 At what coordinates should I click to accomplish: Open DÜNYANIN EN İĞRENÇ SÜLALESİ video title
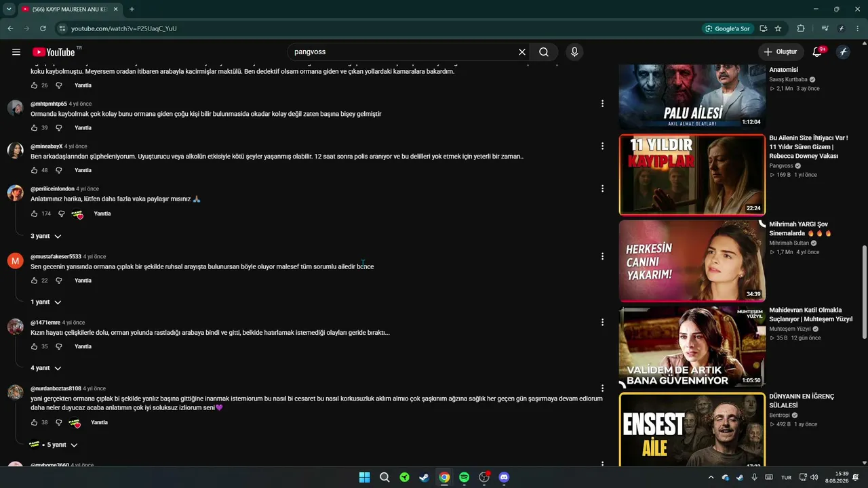click(x=802, y=401)
